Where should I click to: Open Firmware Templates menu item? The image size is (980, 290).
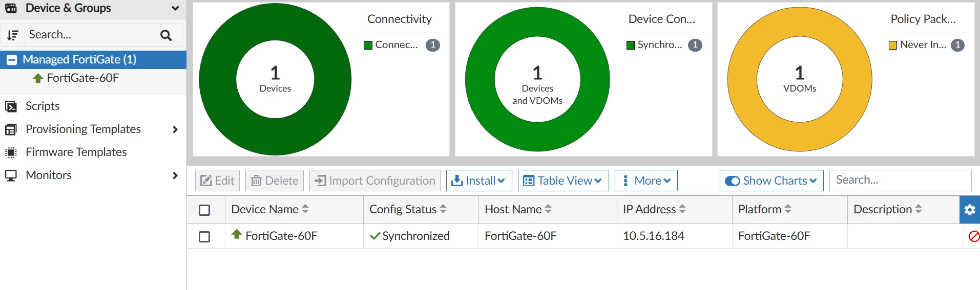click(x=76, y=152)
